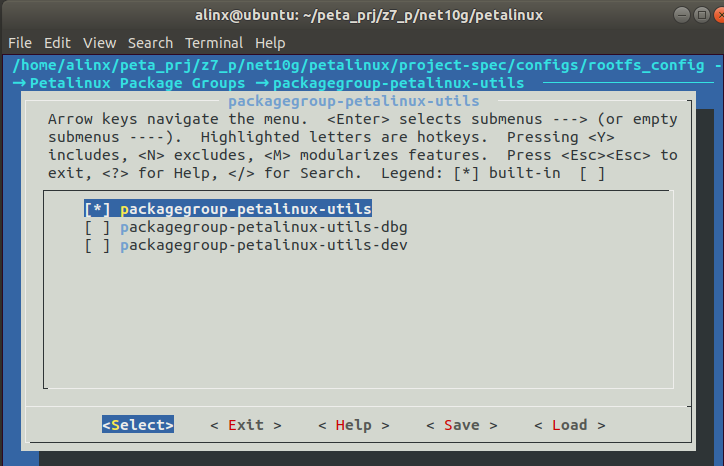The height and width of the screenshot is (466, 724).
Task: Select the packagegroup-petalinux-utils-dbg entry text
Action: [264, 227]
